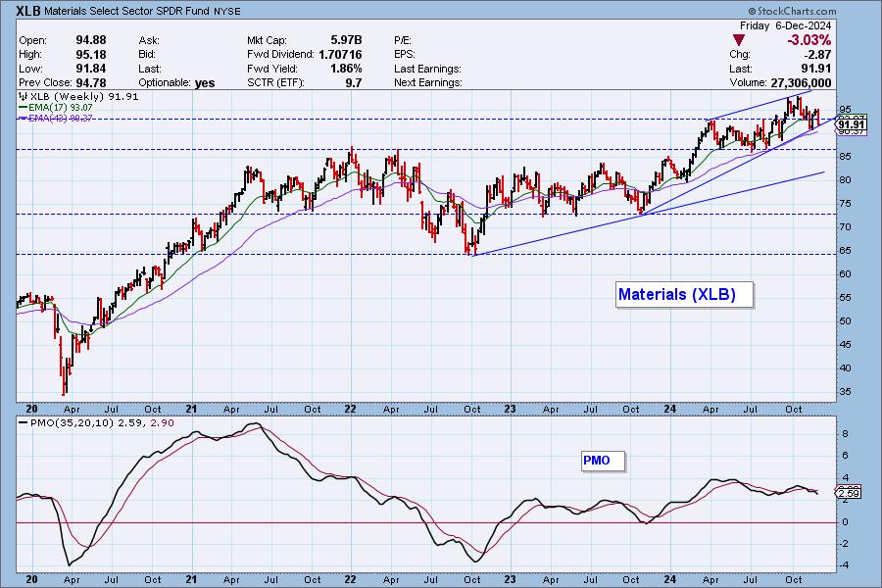Click year label 24 under the price chart

pos(668,409)
